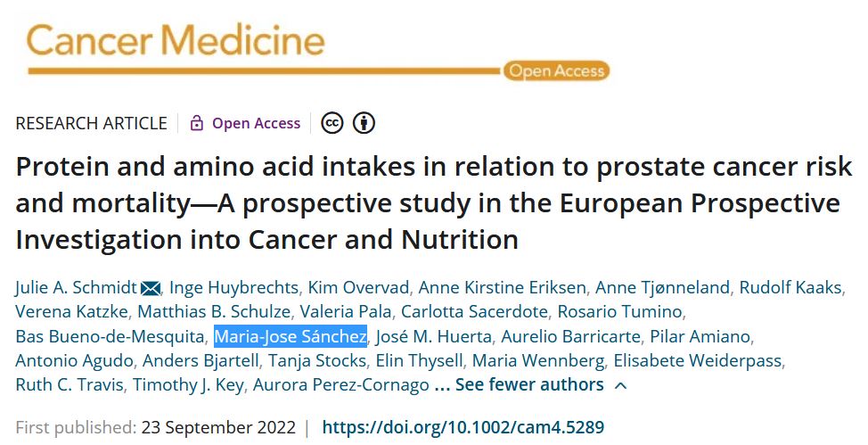Open the purple Open Access label link

(x=256, y=123)
